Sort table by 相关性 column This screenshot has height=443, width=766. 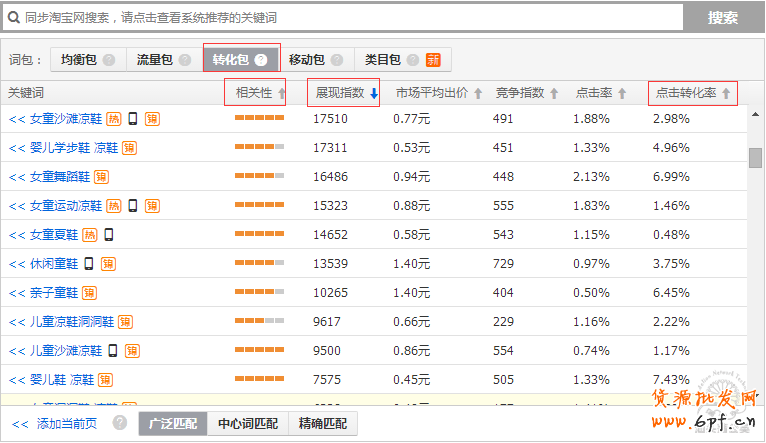pos(281,94)
